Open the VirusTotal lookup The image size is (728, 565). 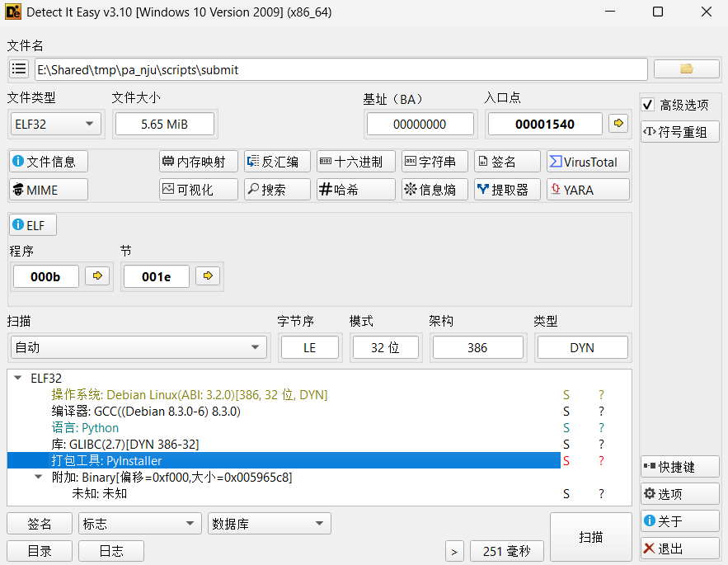point(588,162)
